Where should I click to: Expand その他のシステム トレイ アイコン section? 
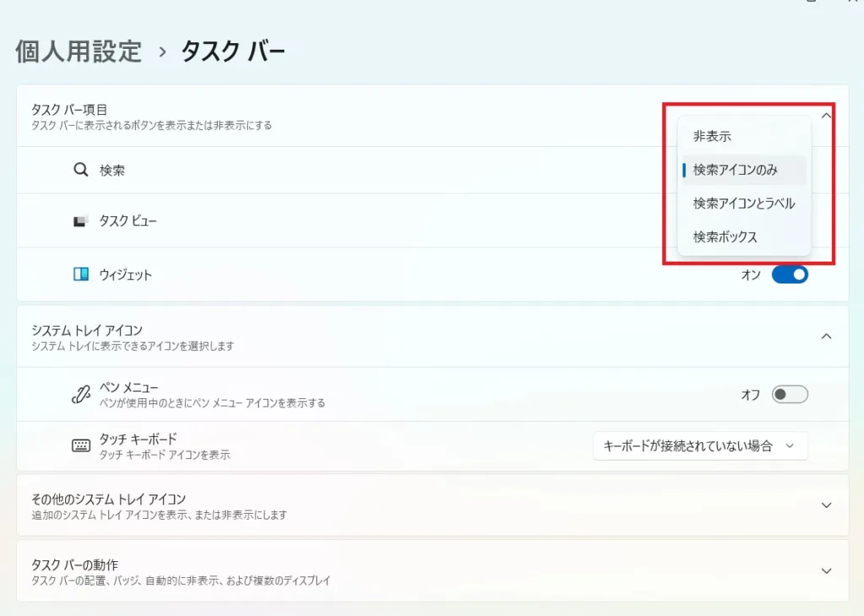tap(827, 505)
